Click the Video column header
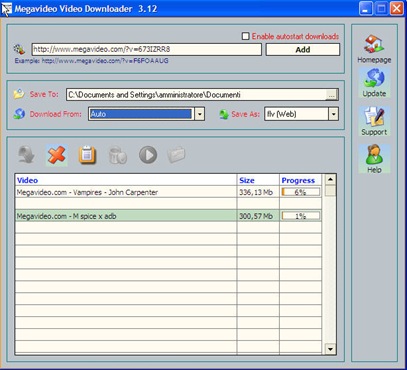 click(x=126, y=180)
